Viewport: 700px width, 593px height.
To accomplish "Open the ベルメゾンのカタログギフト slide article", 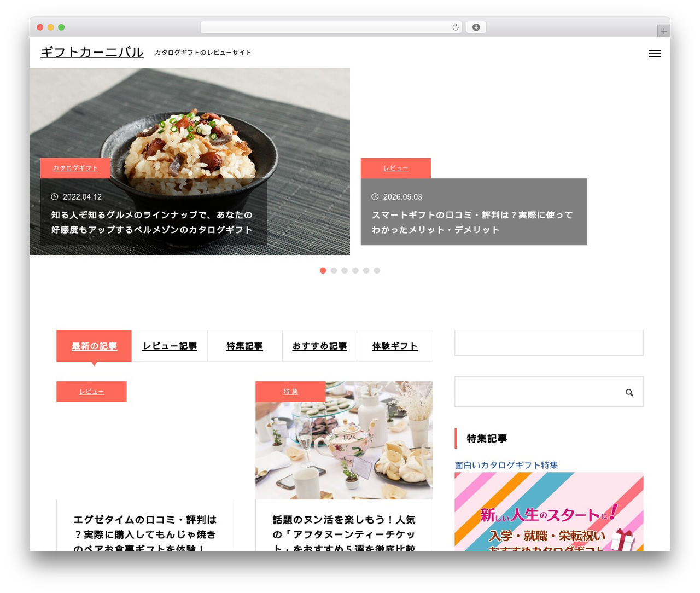I will (x=152, y=222).
